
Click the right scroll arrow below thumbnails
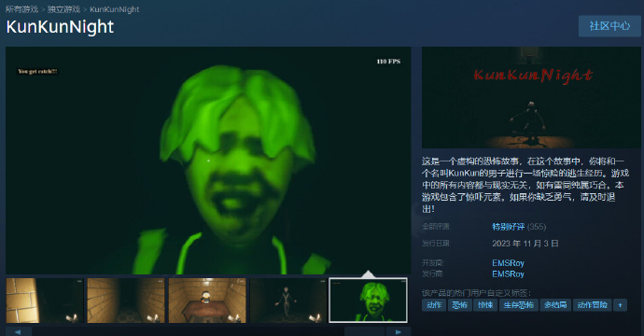(x=398, y=331)
